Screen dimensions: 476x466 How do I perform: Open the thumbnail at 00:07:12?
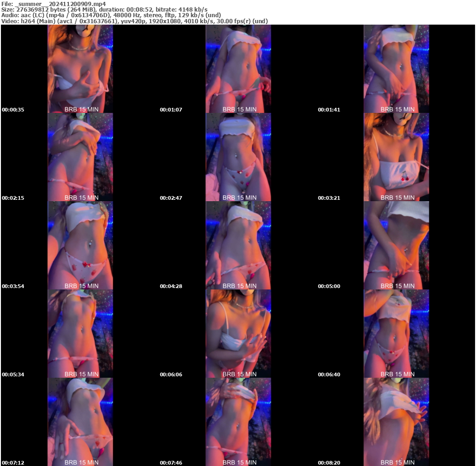80,422
